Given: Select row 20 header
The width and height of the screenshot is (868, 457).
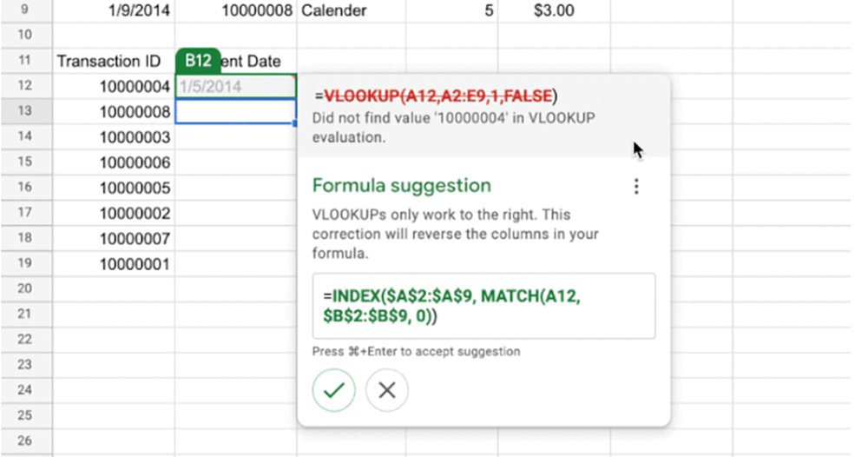Looking at the screenshot, I should pos(26,288).
